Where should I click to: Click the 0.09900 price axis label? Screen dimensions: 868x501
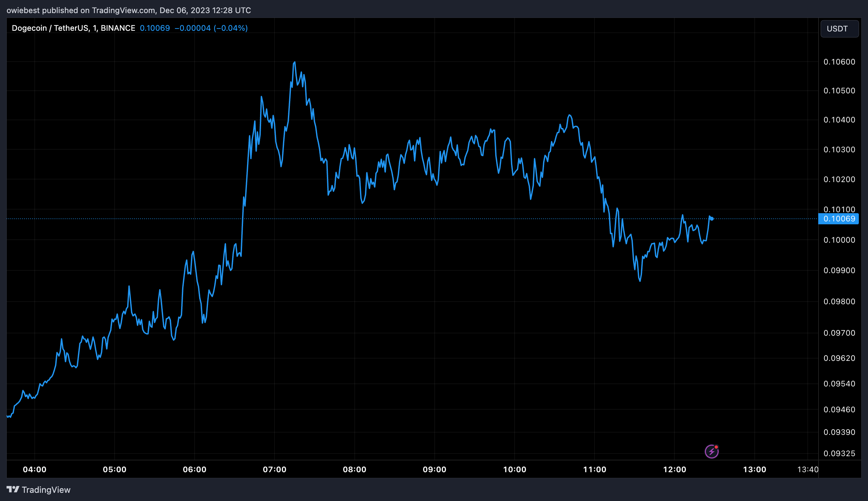coord(839,270)
